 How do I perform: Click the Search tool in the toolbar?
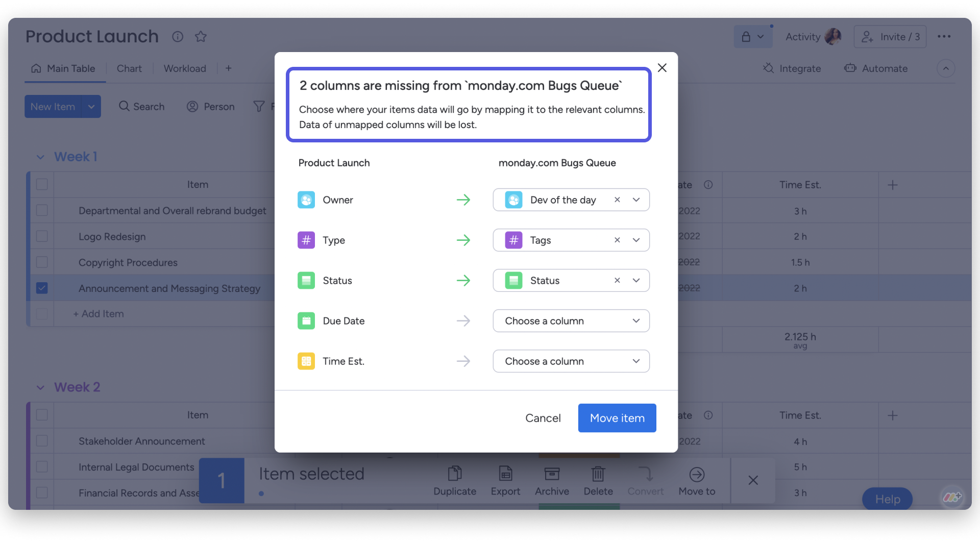tap(142, 107)
